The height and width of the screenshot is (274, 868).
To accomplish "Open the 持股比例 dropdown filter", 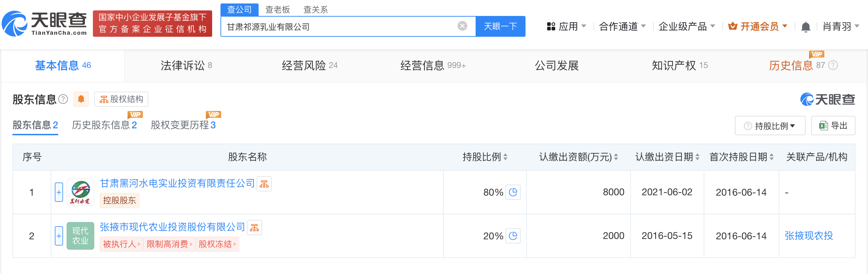I will tap(770, 126).
